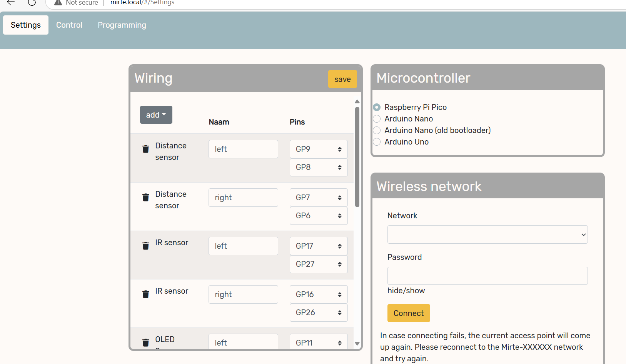Click the Pins column header

pos(297,122)
